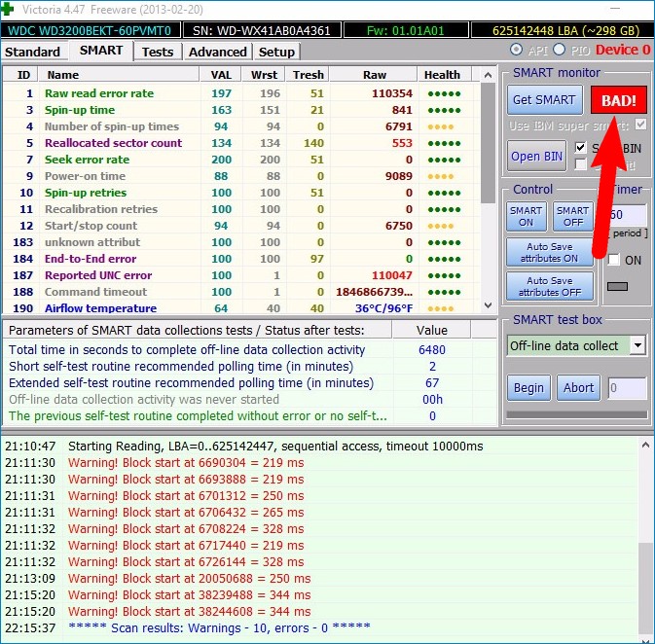The height and width of the screenshot is (644, 655).
Task: Uncheck the Save BIN checkbox
Action: tap(581, 148)
